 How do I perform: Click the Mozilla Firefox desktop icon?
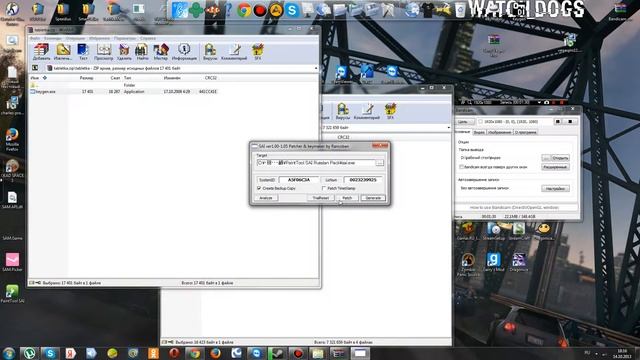tap(12, 140)
